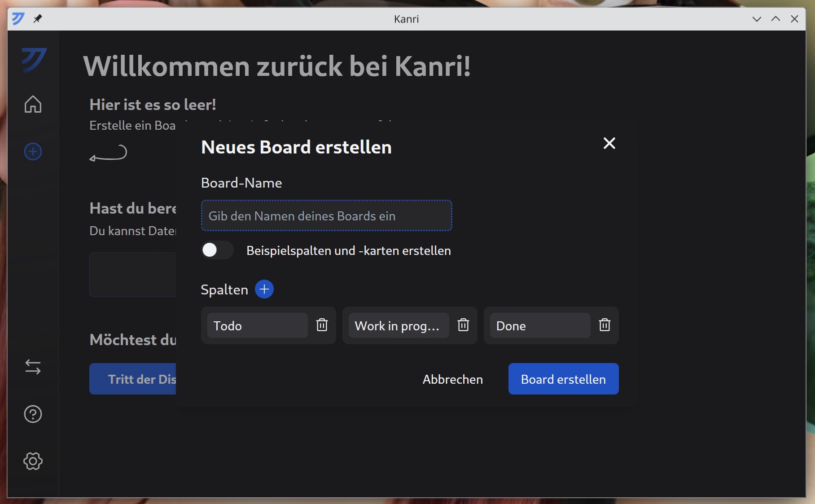
Task: Delete the Work in progress column
Action: click(463, 325)
